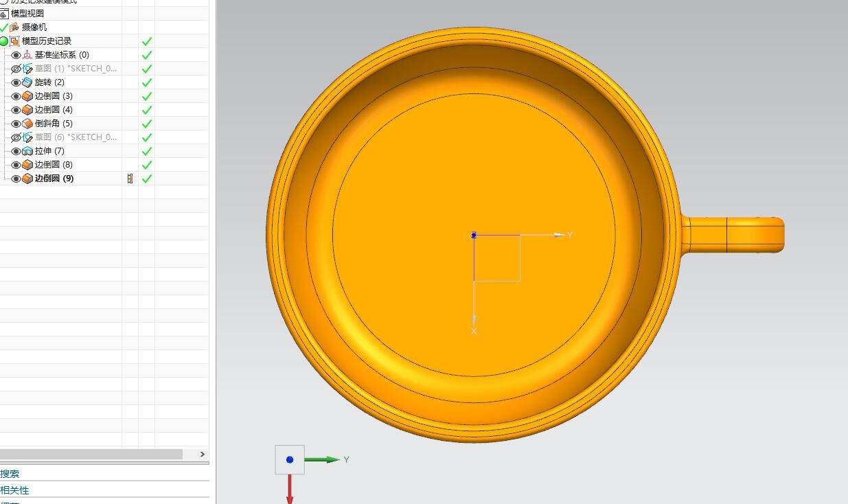Select the 拉伸 (7) feature label
Screen dimensions: 848x504
pyautogui.click(x=49, y=151)
